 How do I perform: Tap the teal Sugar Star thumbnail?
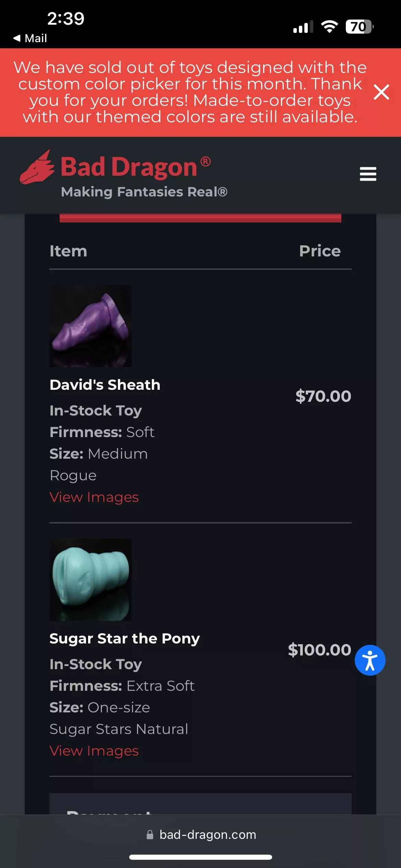[x=90, y=579]
